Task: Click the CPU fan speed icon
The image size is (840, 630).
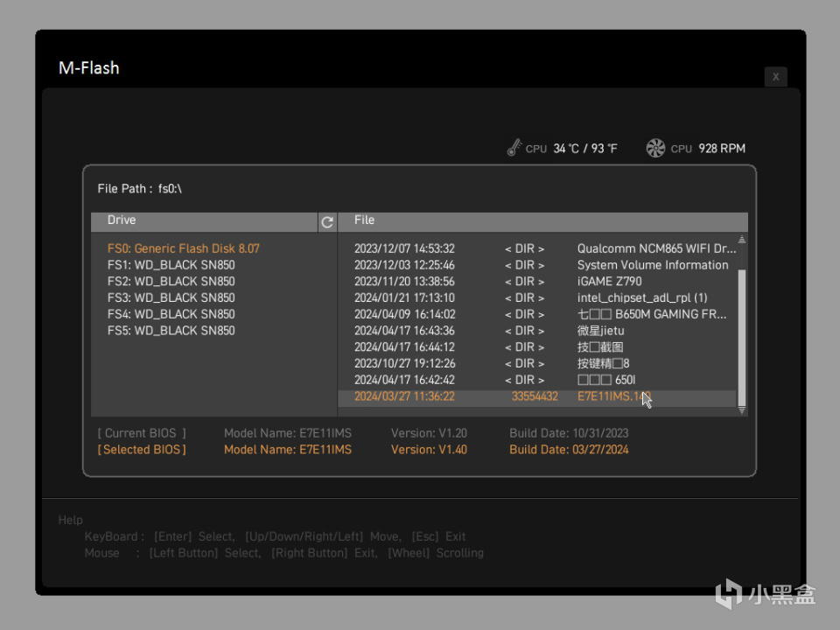Action: coord(655,148)
